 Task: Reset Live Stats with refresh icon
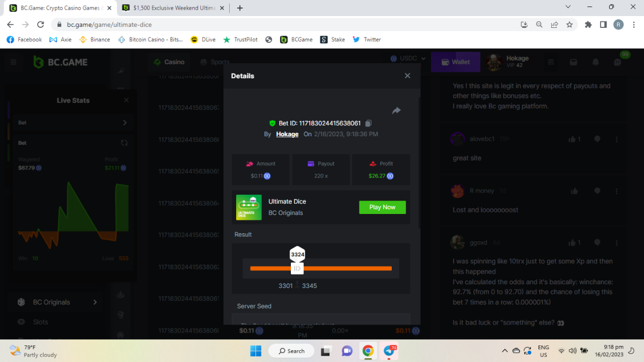tap(124, 143)
